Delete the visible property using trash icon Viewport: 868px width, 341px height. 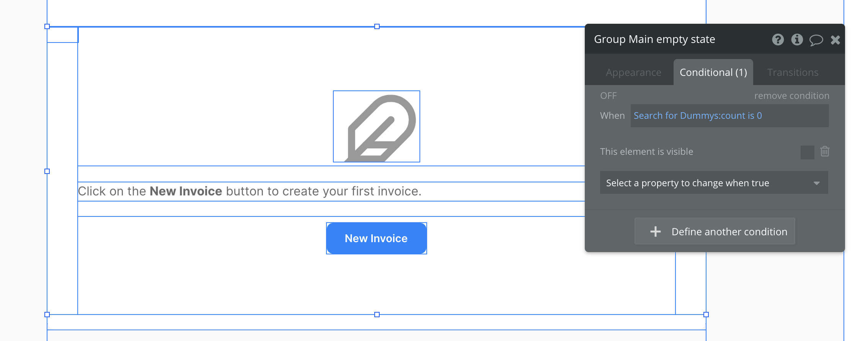825,152
